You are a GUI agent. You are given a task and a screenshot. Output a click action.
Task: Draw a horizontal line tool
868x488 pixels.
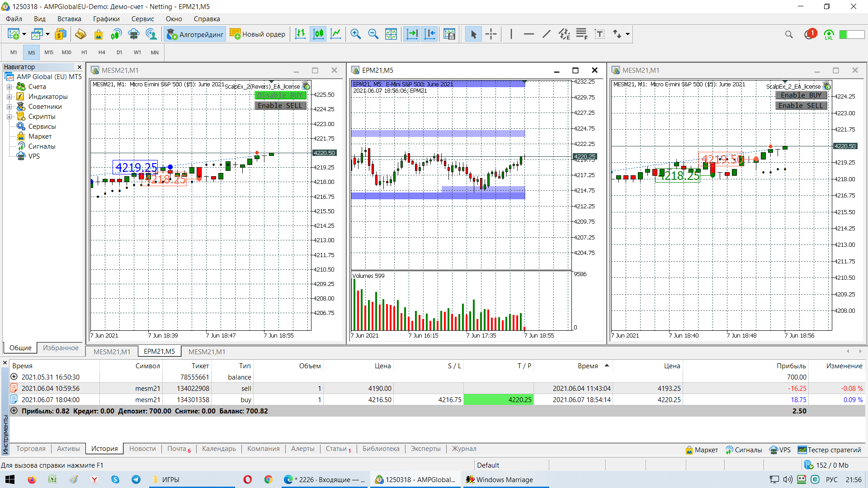coord(528,34)
